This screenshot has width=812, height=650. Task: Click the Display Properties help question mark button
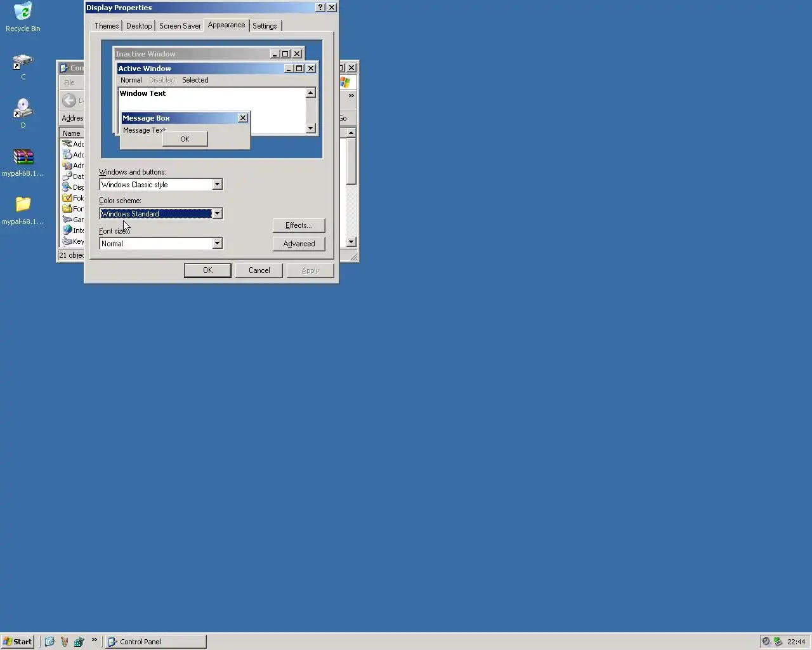(x=320, y=8)
